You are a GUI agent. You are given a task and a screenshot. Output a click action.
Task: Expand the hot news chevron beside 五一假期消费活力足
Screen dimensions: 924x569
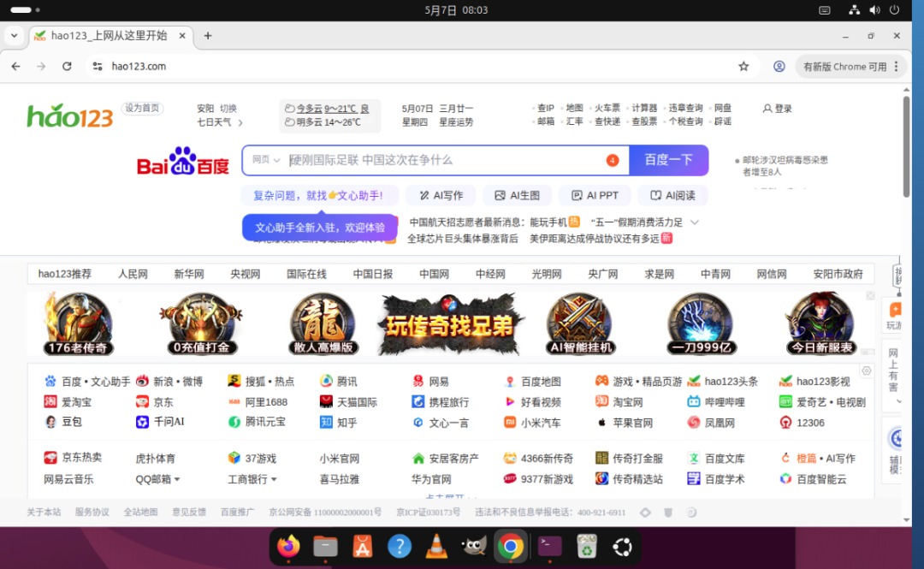[x=695, y=222]
